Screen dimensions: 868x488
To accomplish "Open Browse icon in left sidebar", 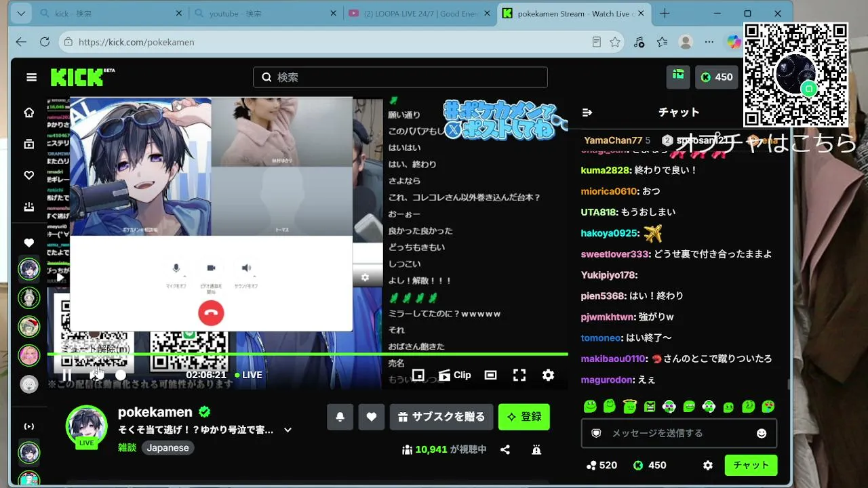I will (28, 144).
